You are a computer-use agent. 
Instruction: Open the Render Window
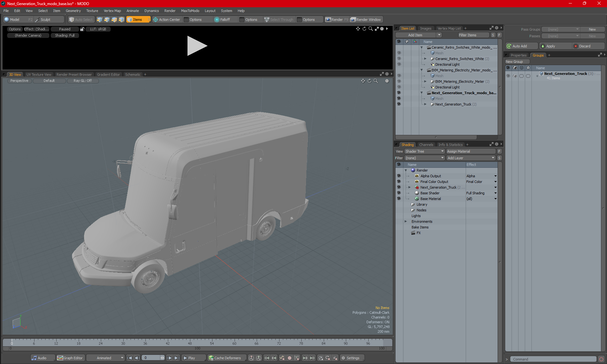[366, 20]
